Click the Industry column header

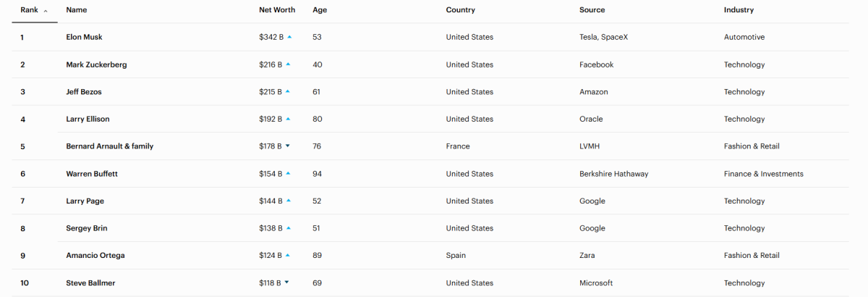click(739, 10)
